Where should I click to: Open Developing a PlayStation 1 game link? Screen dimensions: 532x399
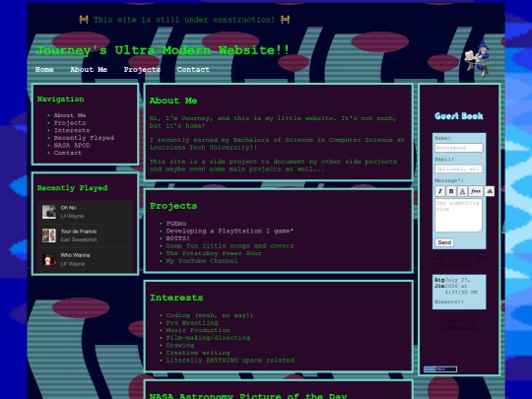pyautogui.click(x=230, y=232)
